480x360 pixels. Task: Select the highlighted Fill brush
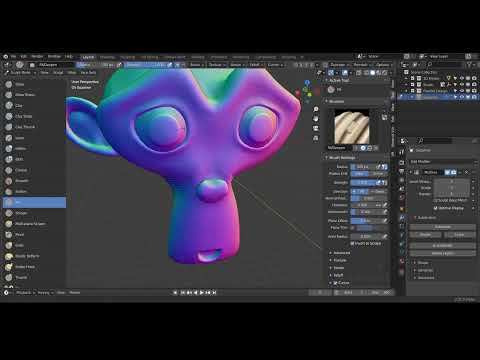click(34, 202)
